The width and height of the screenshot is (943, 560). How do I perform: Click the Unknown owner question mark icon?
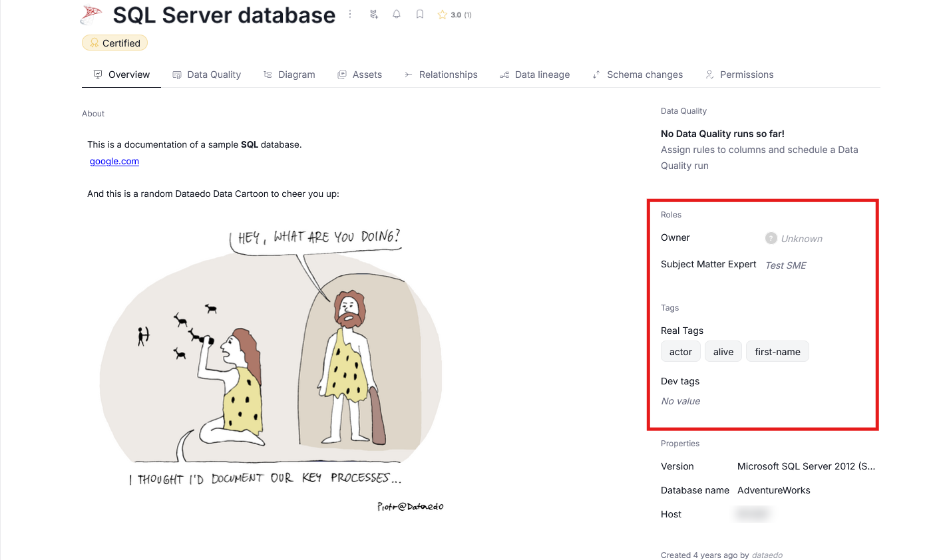tap(771, 238)
